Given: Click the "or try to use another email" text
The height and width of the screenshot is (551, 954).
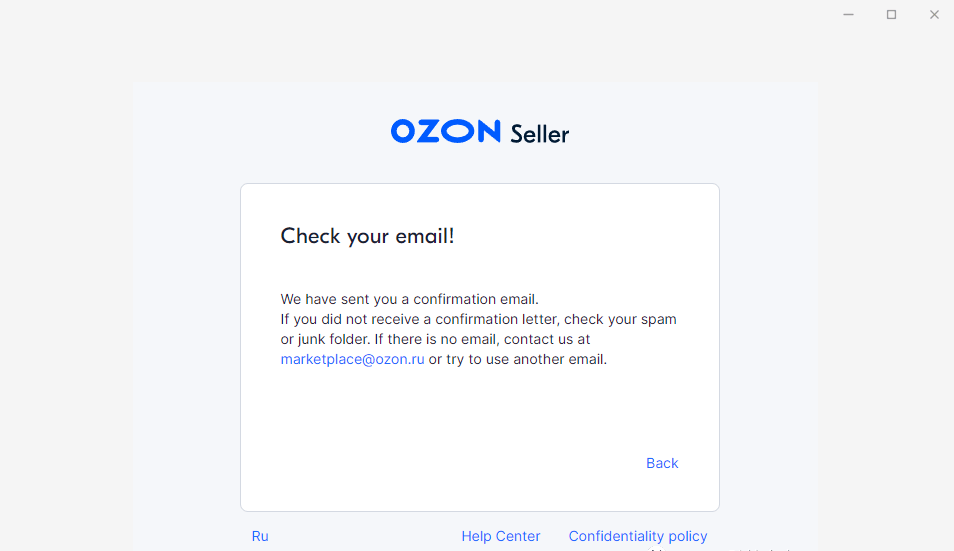Looking at the screenshot, I should 518,359.
